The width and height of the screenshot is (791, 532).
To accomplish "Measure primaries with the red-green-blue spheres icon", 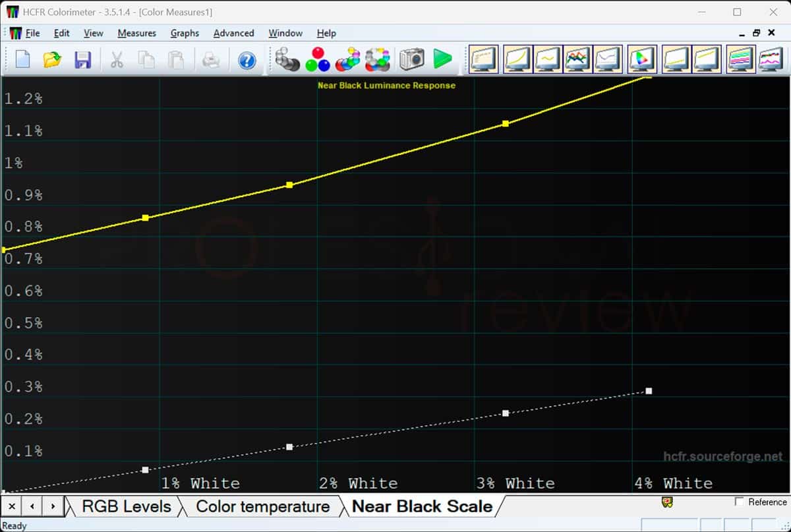I will tap(318, 59).
